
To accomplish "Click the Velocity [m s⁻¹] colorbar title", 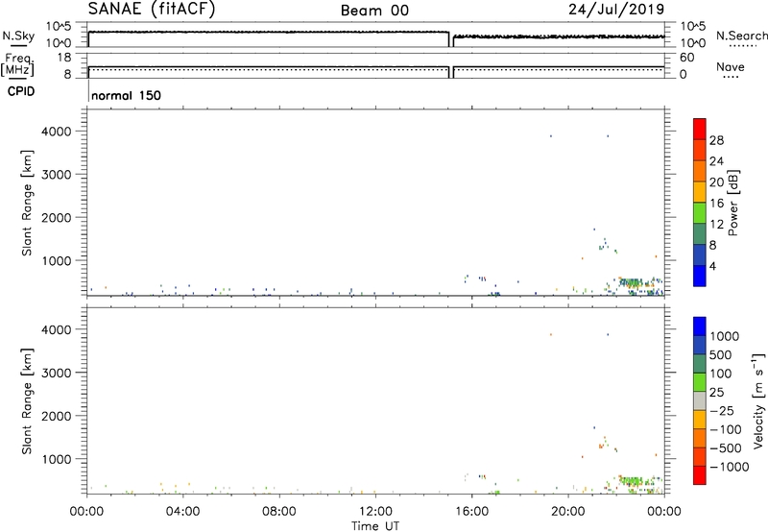I will [x=758, y=400].
